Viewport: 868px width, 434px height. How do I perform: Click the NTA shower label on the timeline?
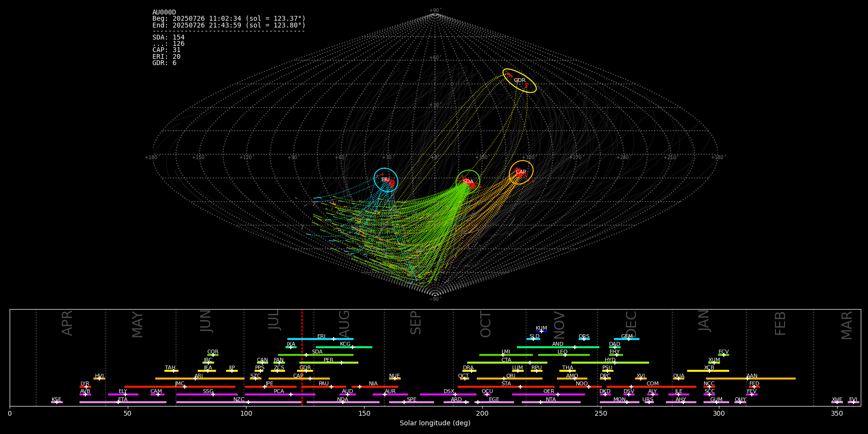click(x=551, y=400)
